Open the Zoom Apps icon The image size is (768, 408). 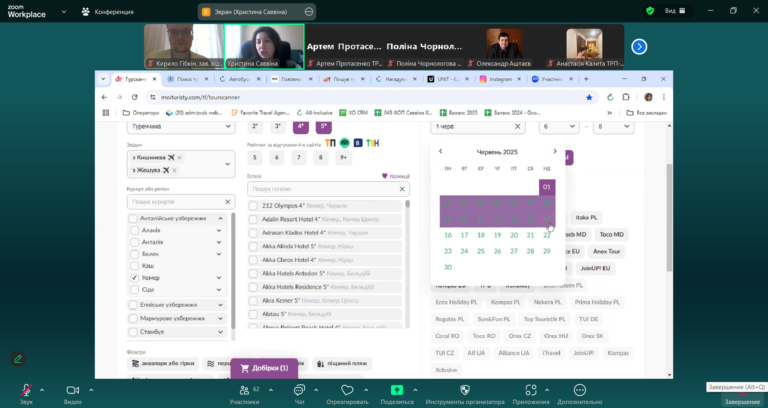tap(531, 390)
